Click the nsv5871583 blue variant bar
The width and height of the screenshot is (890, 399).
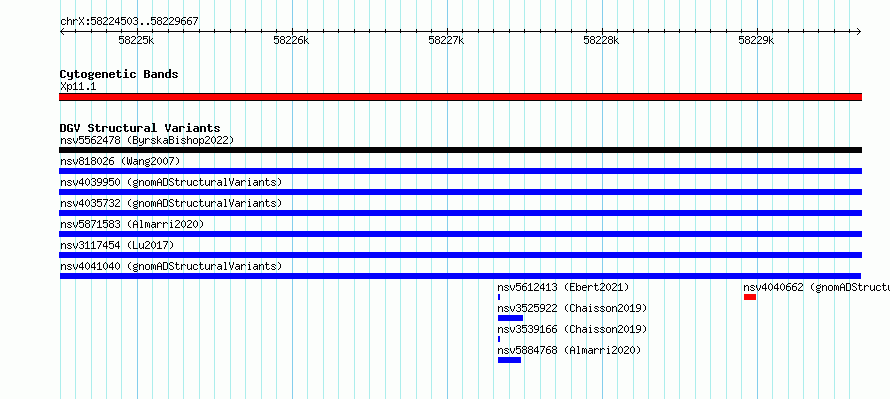[460, 234]
